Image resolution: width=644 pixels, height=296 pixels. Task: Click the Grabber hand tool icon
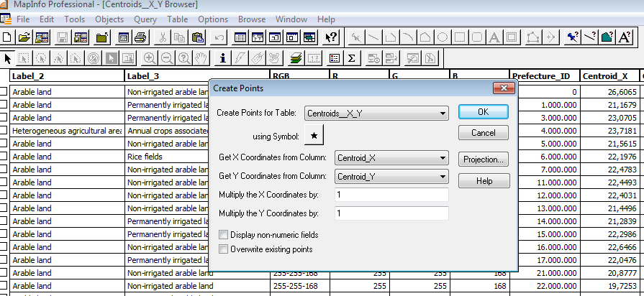point(201,59)
